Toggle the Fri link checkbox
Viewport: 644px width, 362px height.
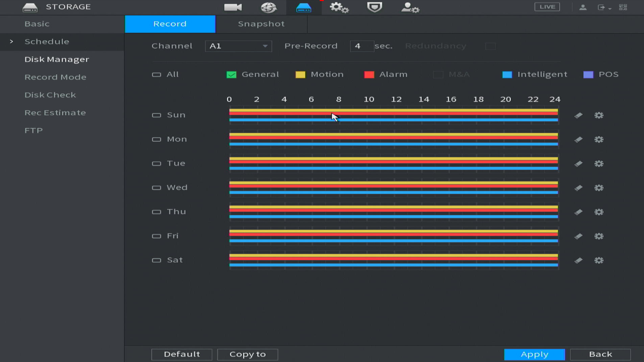tap(156, 236)
